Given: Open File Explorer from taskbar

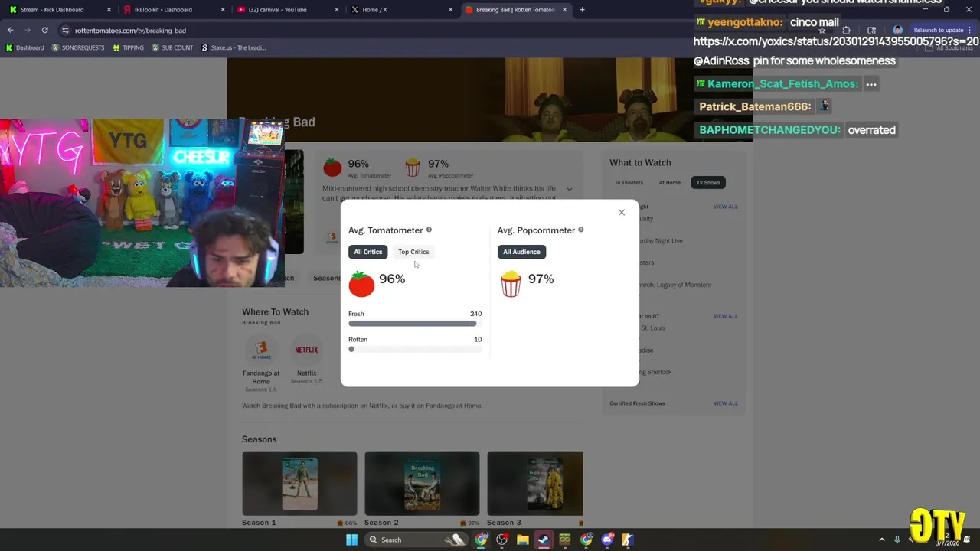Looking at the screenshot, I should (x=522, y=540).
